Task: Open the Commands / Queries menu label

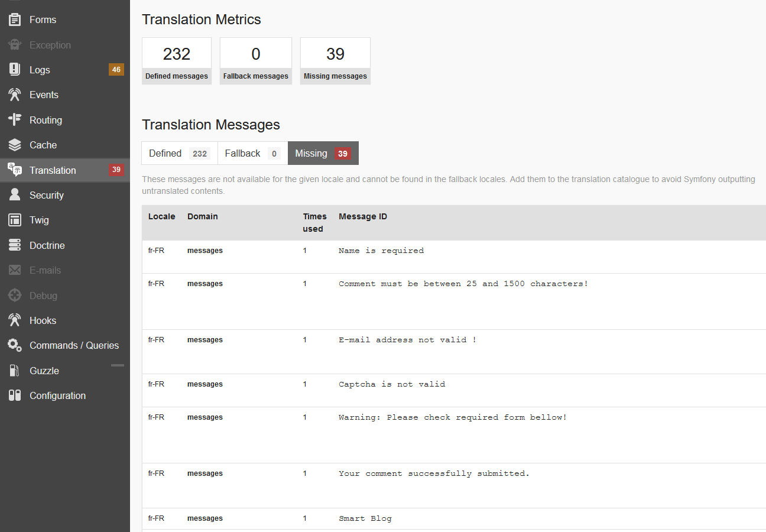Action: point(74,345)
